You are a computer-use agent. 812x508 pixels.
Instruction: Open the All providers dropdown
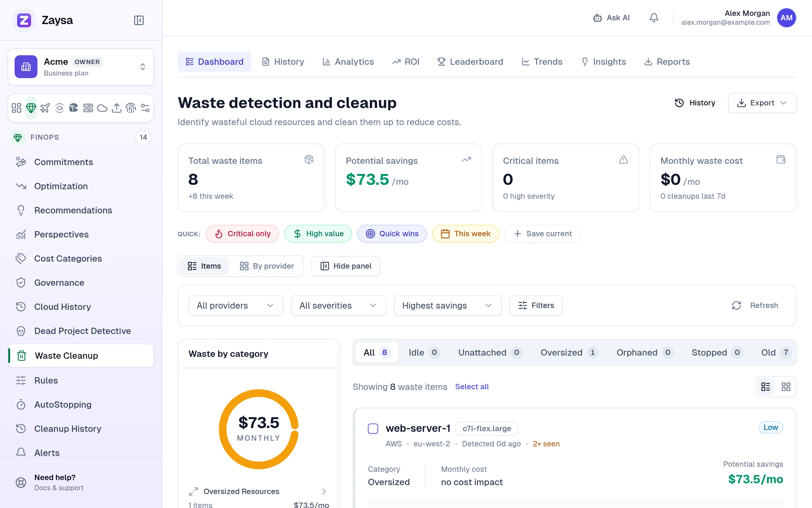coord(236,305)
